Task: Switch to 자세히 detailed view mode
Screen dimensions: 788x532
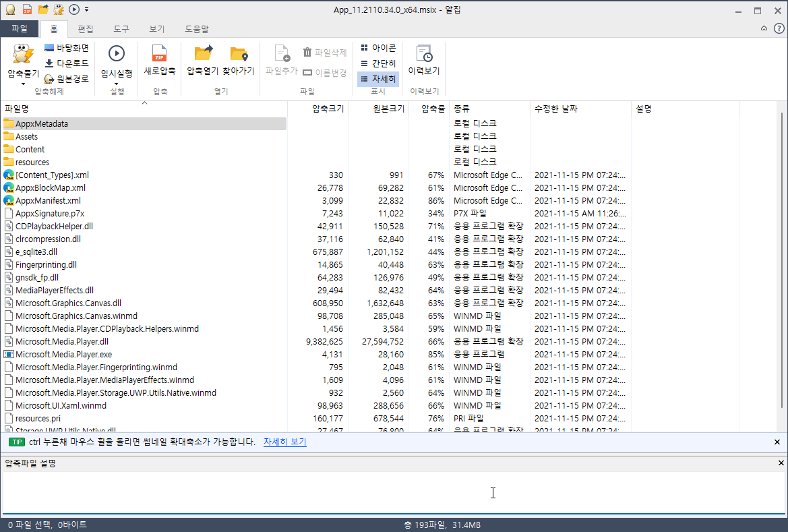Action: 378,79
